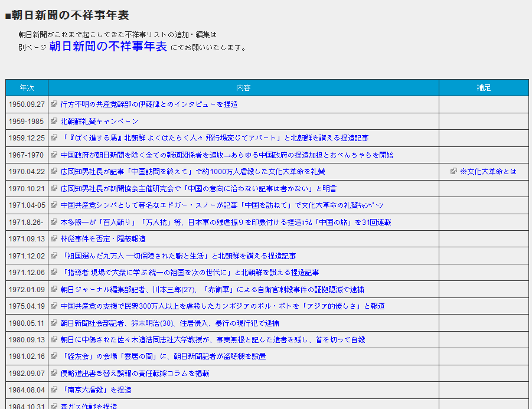Click the date cell 1984.08.04
The width and height of the screenshot is (532, 409).
(x=27, y=390)
